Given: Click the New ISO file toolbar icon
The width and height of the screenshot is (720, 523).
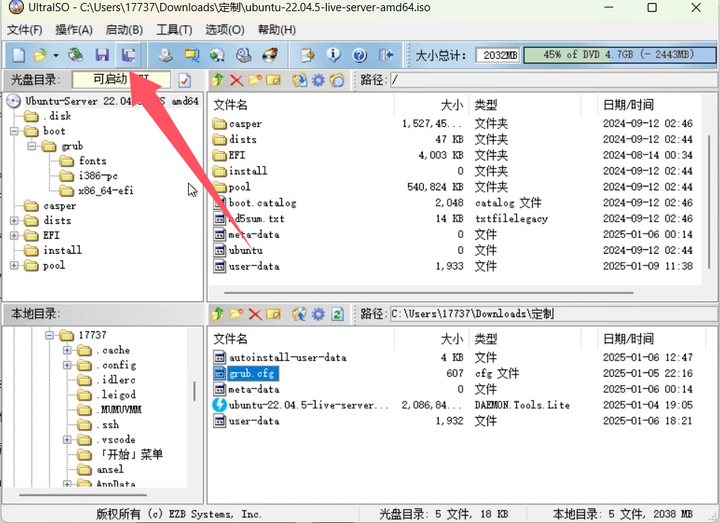Looking at the screenshot, I should click(x=18, y=55).
